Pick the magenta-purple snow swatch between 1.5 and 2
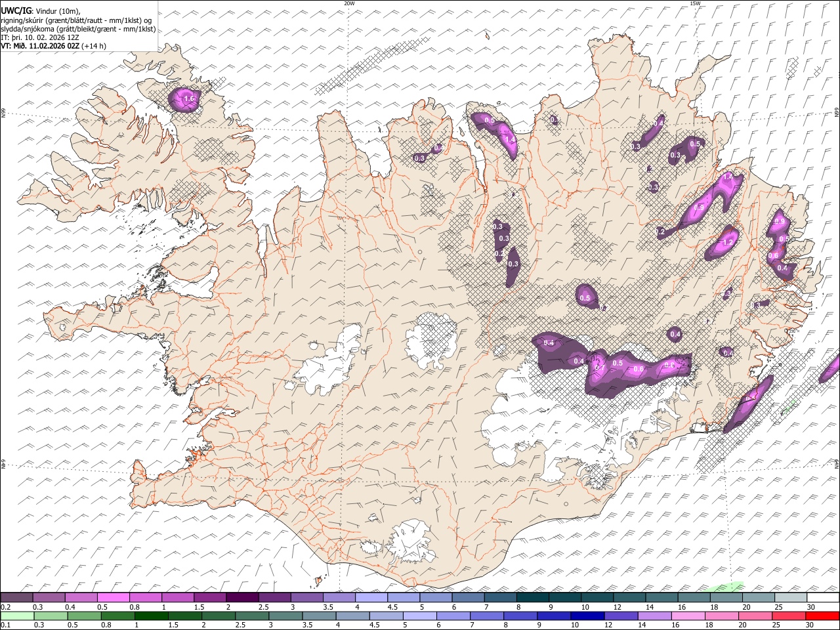The image size is (840, 630). point(210,597)
